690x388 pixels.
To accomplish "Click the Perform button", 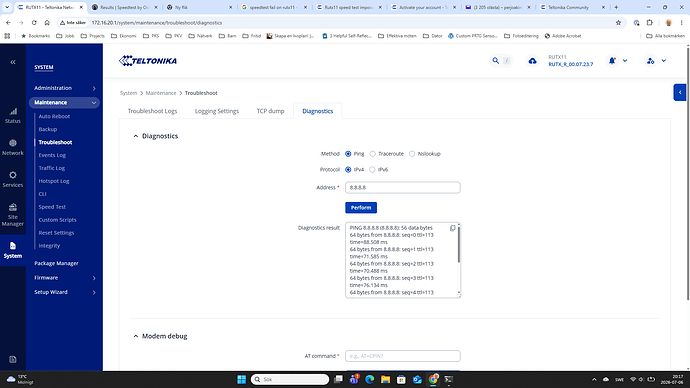I will click(361, 208).
